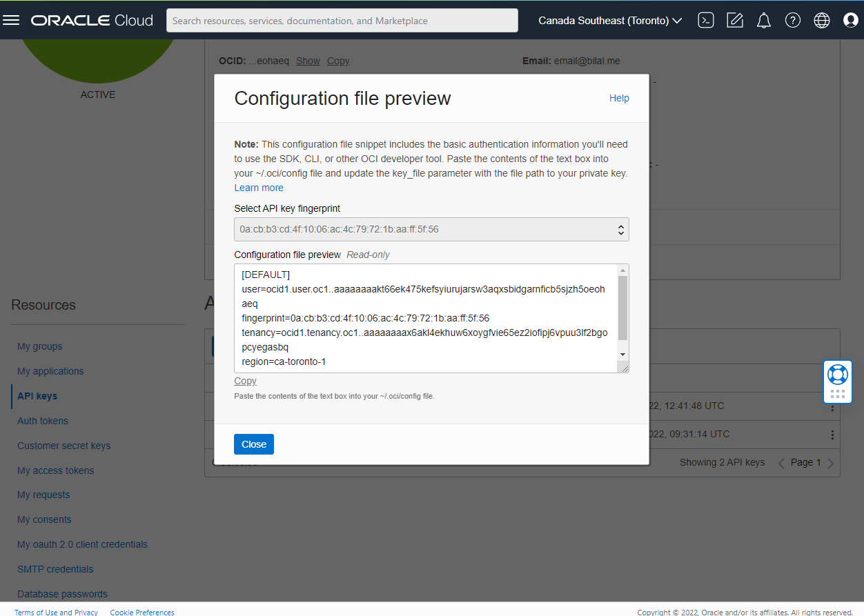Expand the Canada Southeast (Toronto) region selector
The width and height of the screenshot is (864, 616).
(610, 20)
